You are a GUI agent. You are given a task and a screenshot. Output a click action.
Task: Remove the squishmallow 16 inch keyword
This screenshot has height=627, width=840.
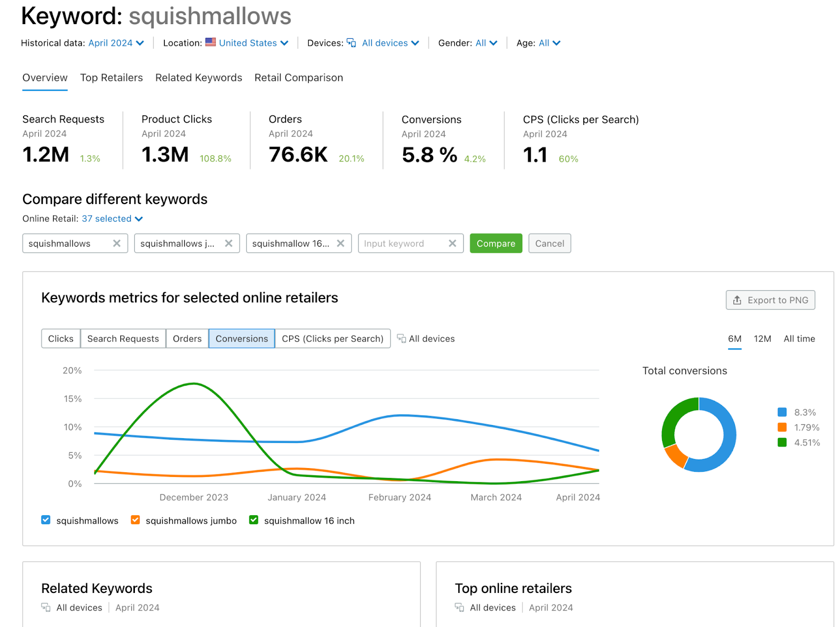tap(340, 243)
